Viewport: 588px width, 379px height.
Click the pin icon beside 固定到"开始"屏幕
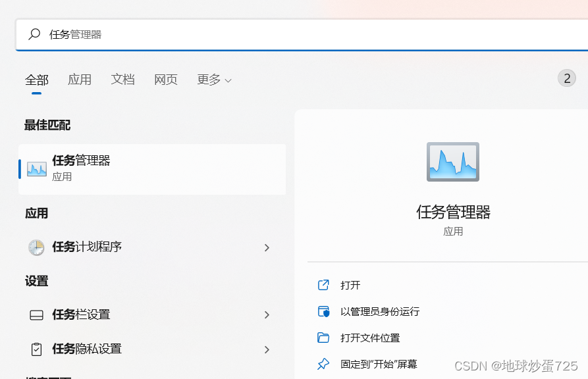(323, 363)
